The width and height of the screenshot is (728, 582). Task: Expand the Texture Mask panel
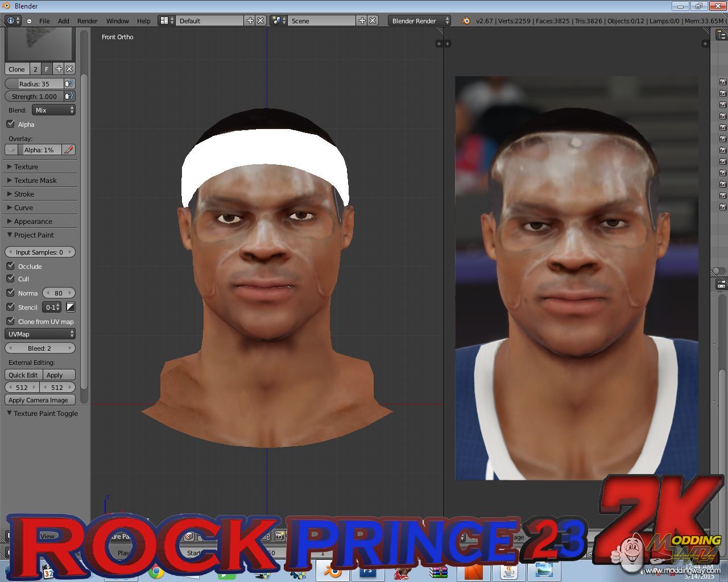tap(35, 181)
